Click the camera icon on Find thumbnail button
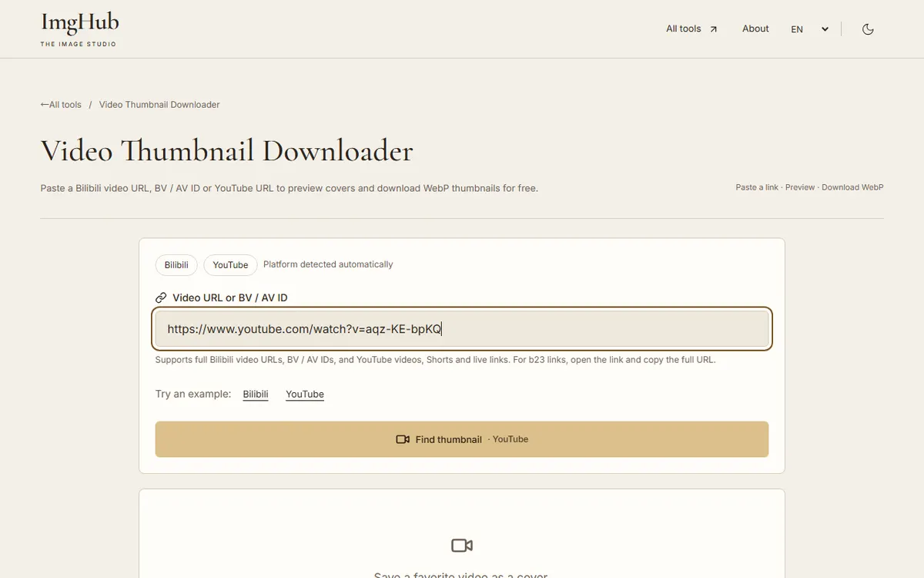 pos(403,439)
